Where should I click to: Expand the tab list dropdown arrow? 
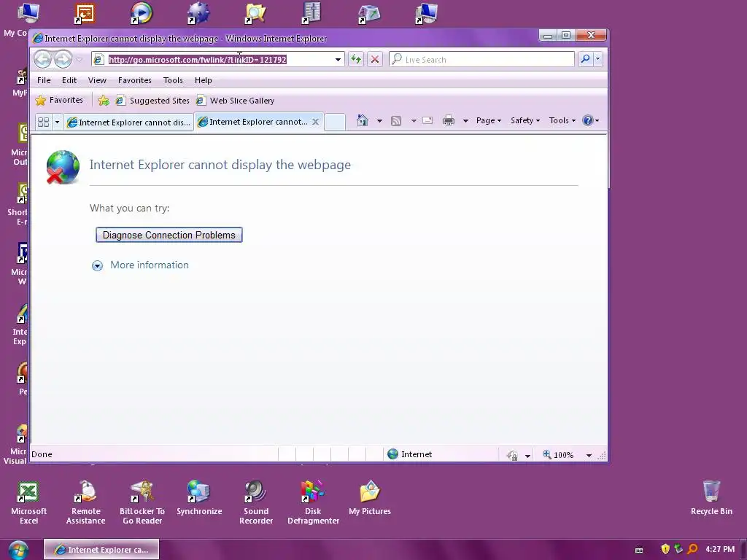(57, 122)
